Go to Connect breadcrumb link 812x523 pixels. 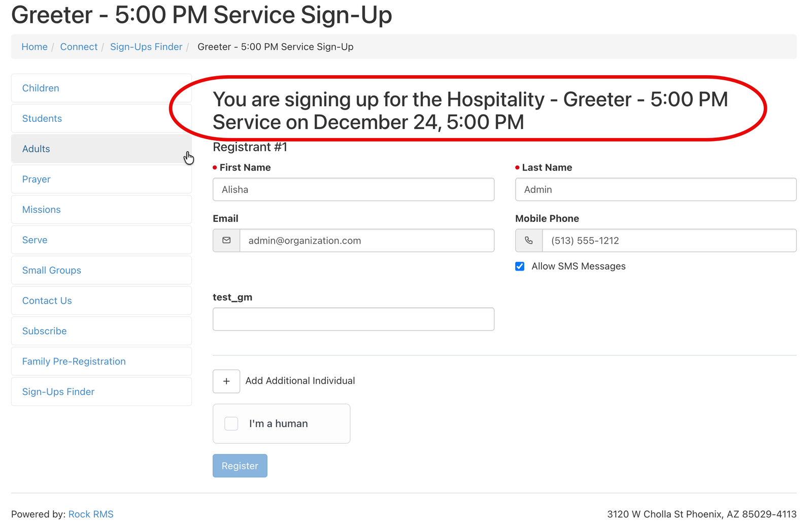[79, 47]
